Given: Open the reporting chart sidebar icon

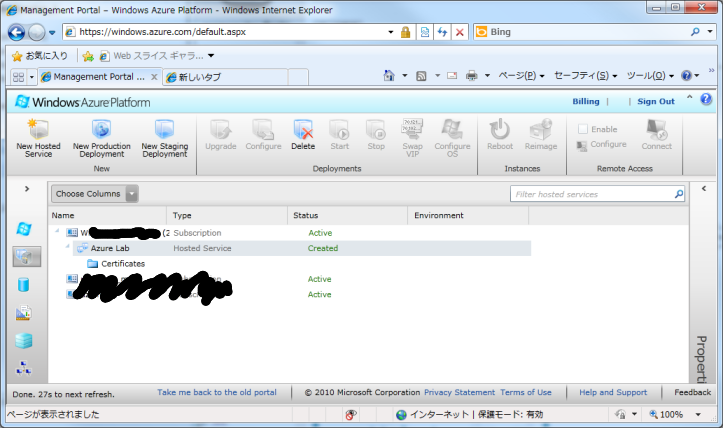Looking at the screenshot, I should (x=24, y=313).
